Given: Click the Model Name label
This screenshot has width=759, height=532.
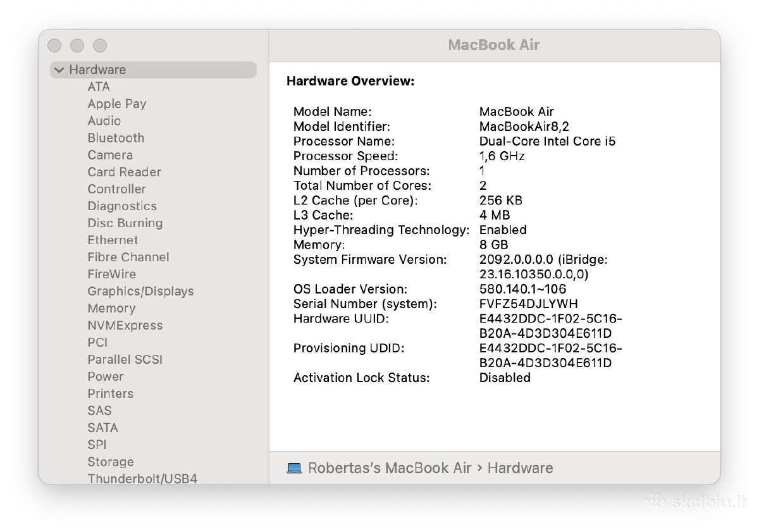Looking at the screenshot, I should tap(333, 111).
